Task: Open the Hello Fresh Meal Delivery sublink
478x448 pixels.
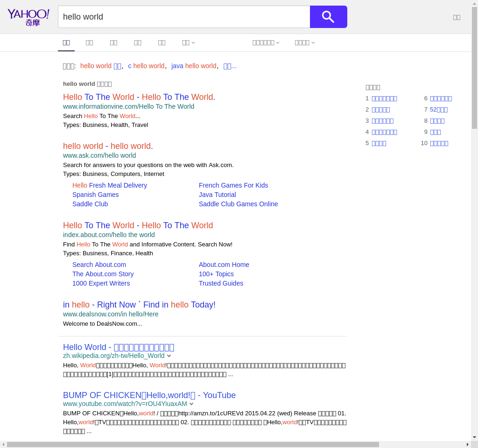Action: click(110, 185)
